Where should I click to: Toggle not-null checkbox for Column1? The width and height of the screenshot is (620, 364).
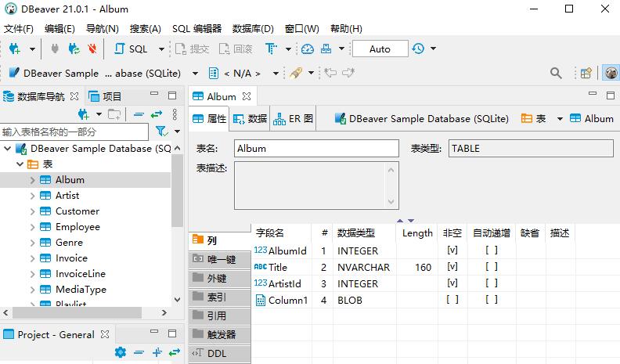click(452, 300)
